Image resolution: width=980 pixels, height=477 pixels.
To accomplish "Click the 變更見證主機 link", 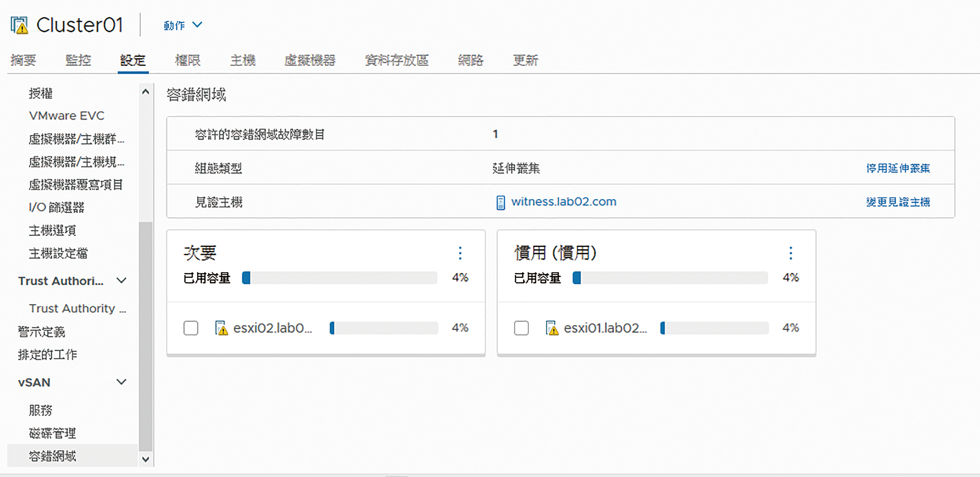I will point(898,202).
